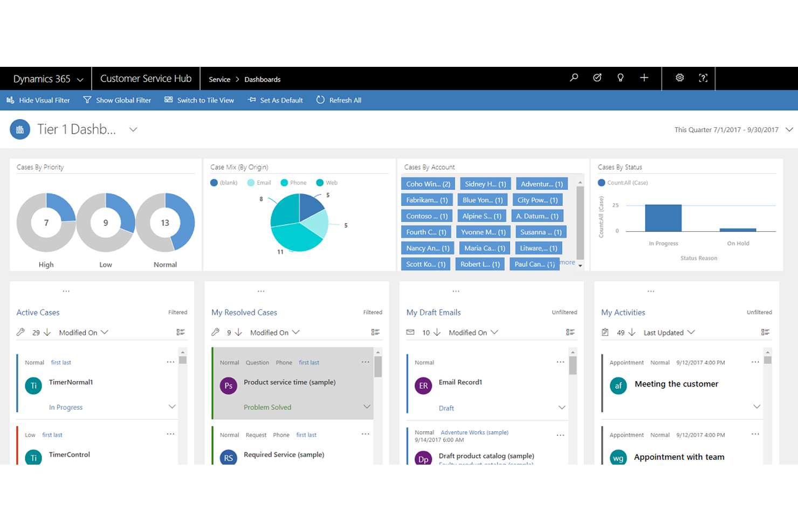Expand the Meeting the customer card
The width and height of the screenshot is (798, 532).
click(x=756, y=407)
